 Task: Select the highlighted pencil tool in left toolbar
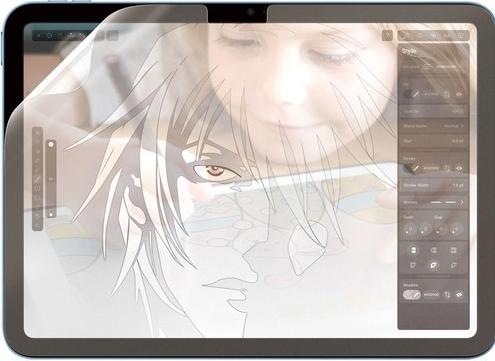click(37, 179)
